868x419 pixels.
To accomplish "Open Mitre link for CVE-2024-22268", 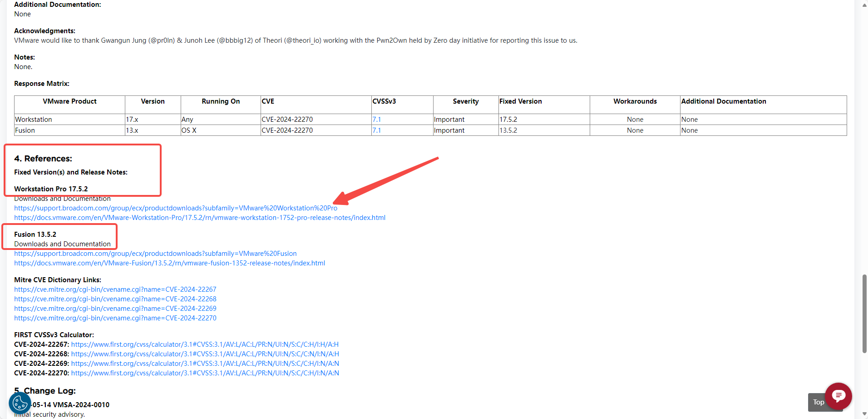I will pyautogui.click(x=115, y=299).
